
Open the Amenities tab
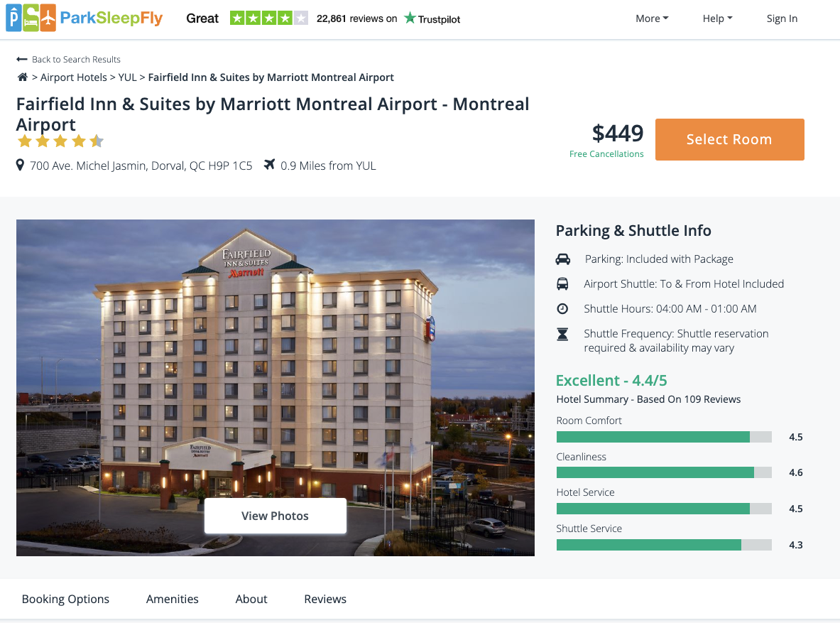173,599
